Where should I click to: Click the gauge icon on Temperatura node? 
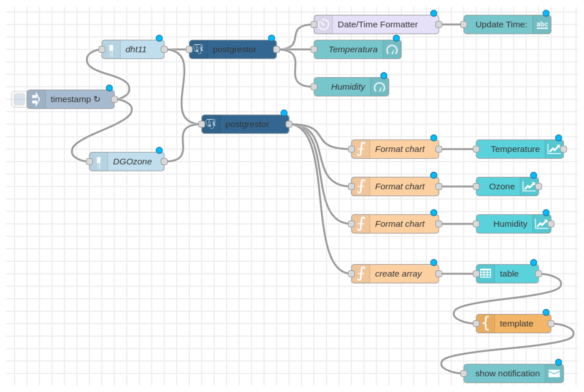(x=392, y=49)
